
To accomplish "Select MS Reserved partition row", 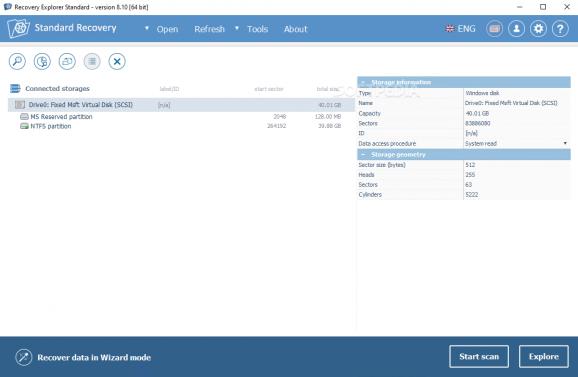I will pos(181,116).
